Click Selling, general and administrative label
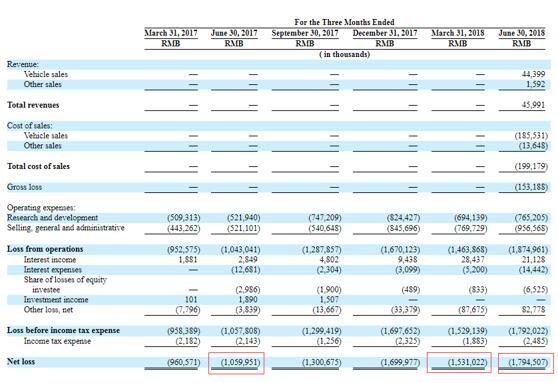Screen dimensions: 558x383 pos(66,228)
